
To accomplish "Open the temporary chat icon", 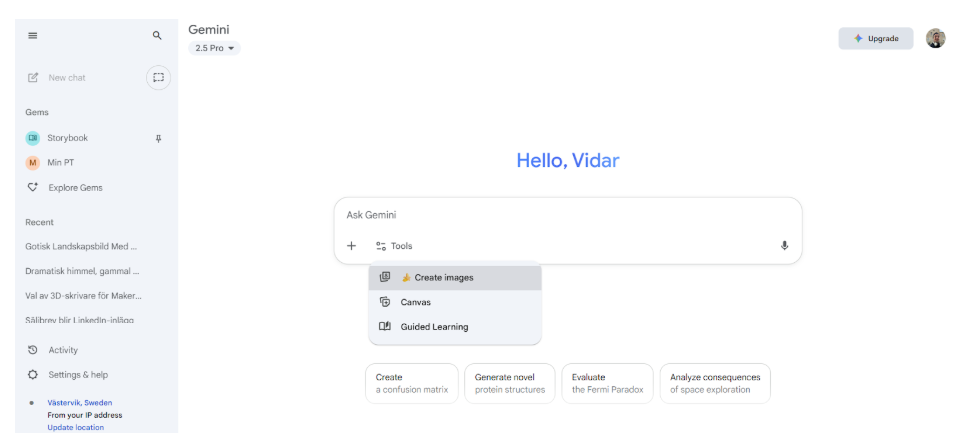I will [x=158, y=77].
